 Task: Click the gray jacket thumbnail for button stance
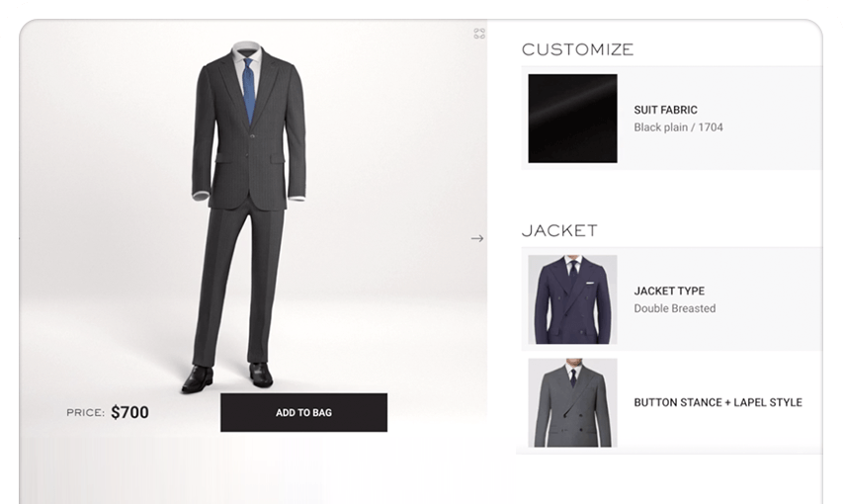(x=572, y=403)
